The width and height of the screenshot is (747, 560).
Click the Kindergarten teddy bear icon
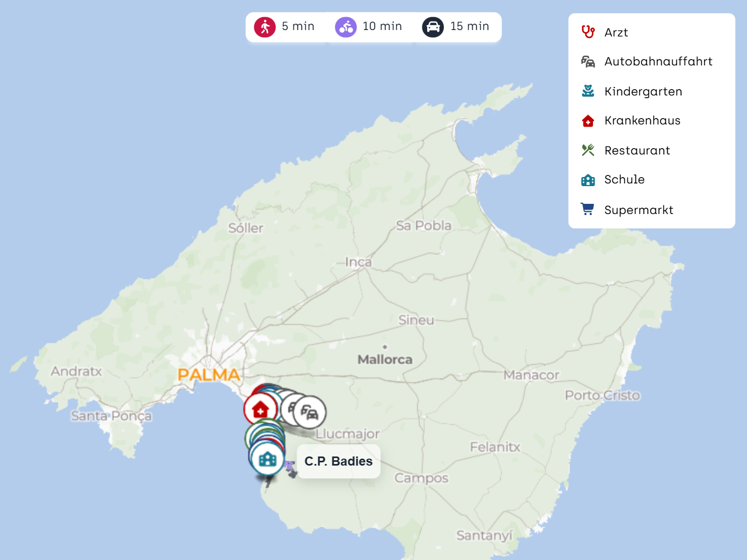click(x=588, y=91)
